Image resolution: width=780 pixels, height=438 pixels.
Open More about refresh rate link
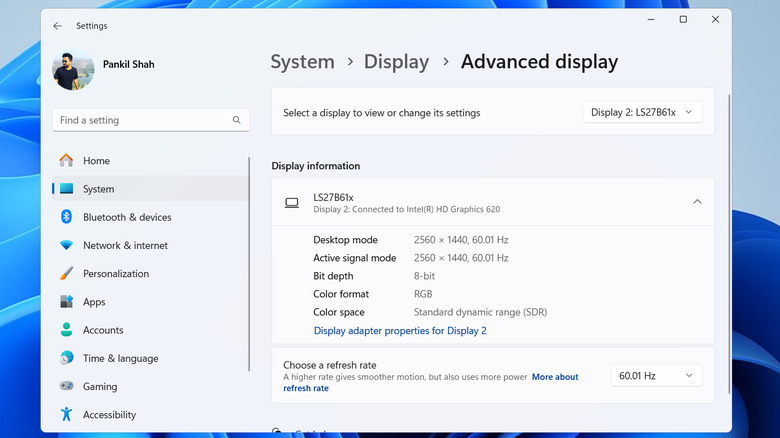[x=555, y=377]
